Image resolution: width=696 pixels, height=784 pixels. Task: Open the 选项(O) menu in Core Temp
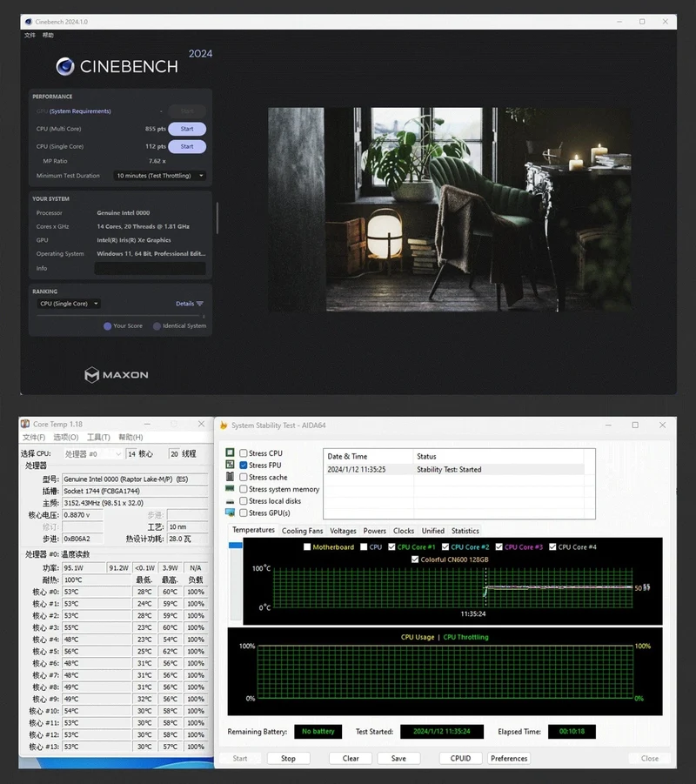tap(66, 437)
